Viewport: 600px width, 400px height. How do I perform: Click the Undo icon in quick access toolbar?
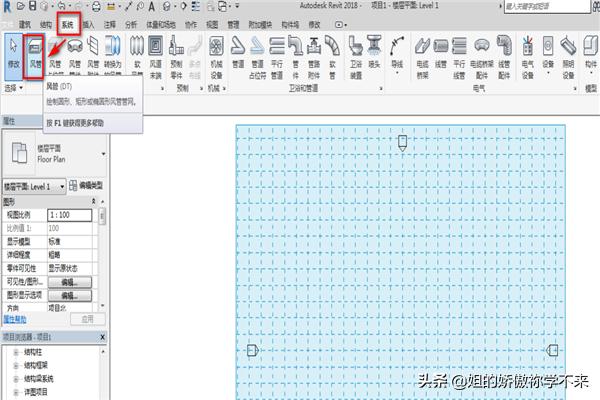tap(61, 6)
